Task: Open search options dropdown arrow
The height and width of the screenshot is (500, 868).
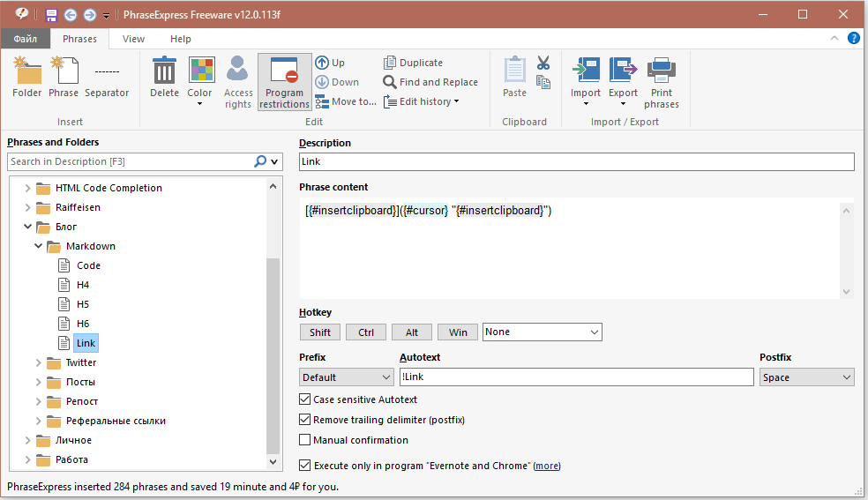Action: pos(274,161)
